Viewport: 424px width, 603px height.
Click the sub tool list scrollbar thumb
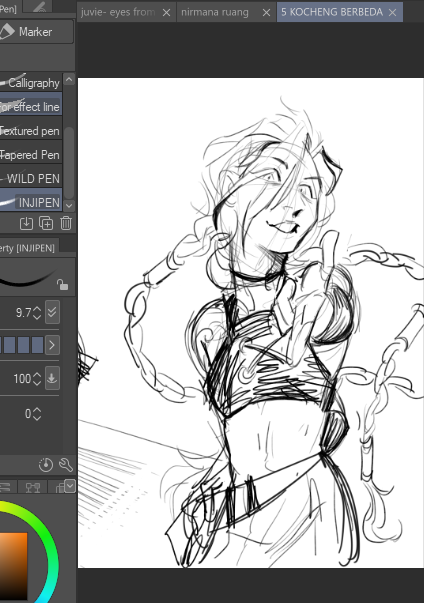point(69,162)
